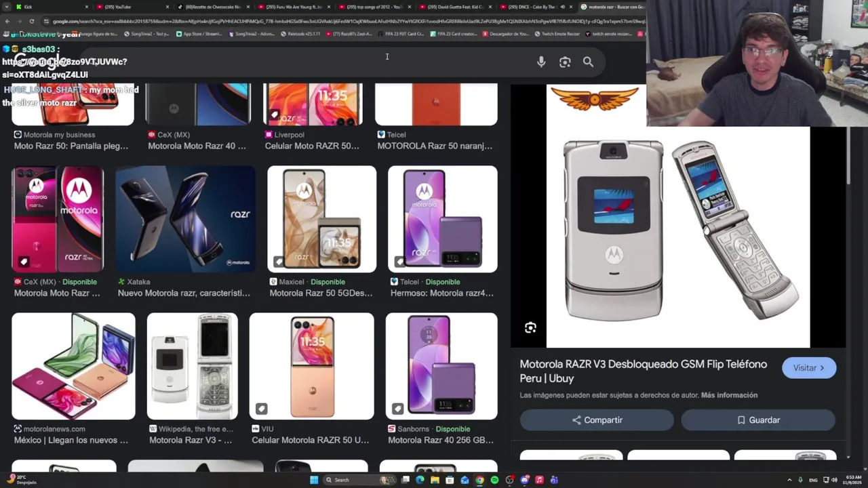Open the SongTrivia2 - Test bookmark
This screenshot has width=868, height=488.
coord(146,33)
